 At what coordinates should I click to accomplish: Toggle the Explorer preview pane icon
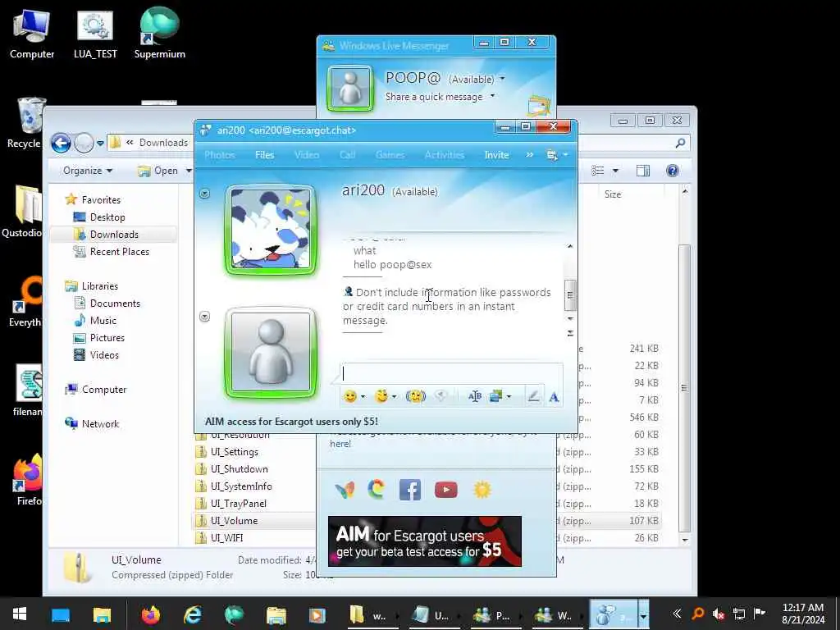click(x=643, y=171)
